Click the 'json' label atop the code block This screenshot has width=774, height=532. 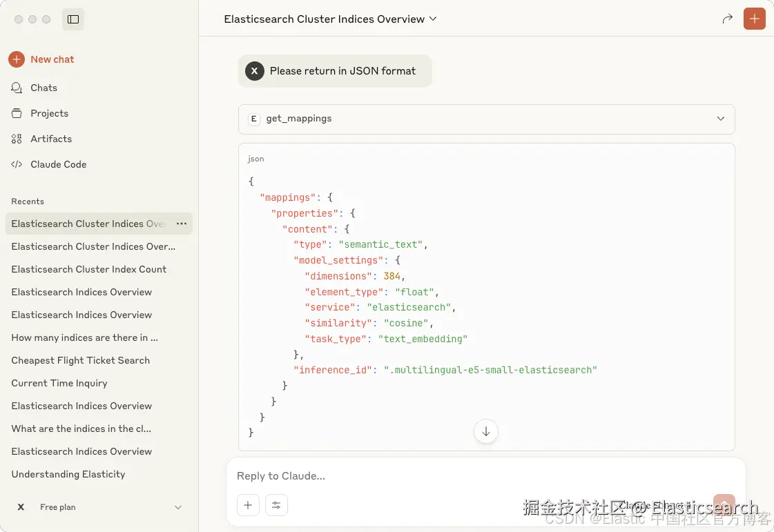coord(255,159)
